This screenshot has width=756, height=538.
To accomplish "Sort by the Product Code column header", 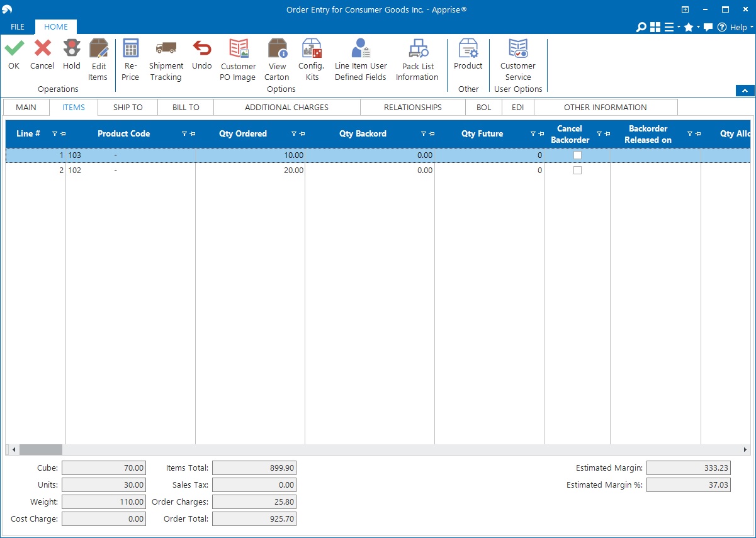I will tap(124, 134).
